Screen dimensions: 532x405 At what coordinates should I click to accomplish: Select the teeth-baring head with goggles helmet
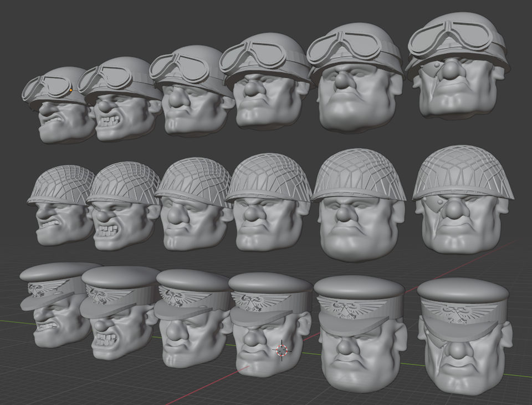[120, 100]
